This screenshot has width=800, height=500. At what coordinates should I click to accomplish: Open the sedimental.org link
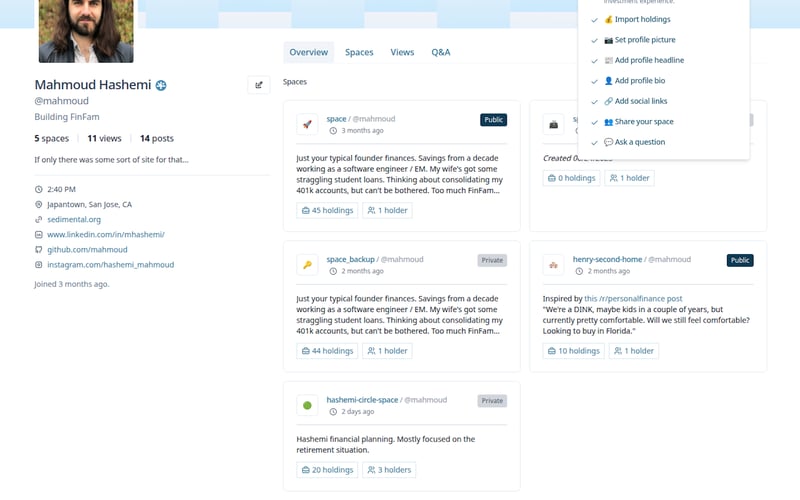[x=74, y=219]
